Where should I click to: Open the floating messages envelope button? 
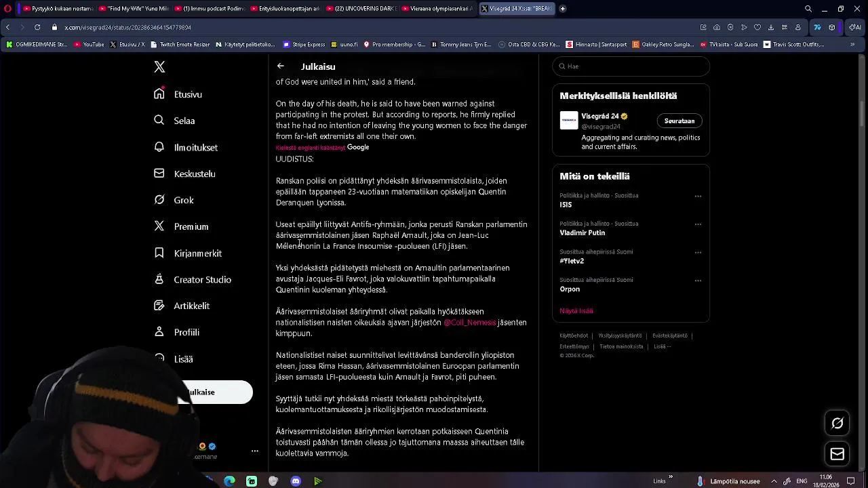tap(837, 454)
